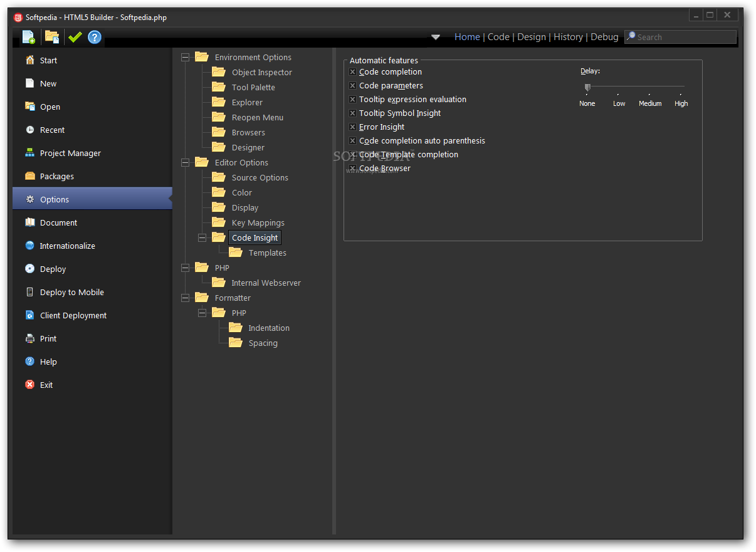The height and width of the screenshot is (552, 756).
Task: Select Key Mappings in the tree
Action: 258,222
